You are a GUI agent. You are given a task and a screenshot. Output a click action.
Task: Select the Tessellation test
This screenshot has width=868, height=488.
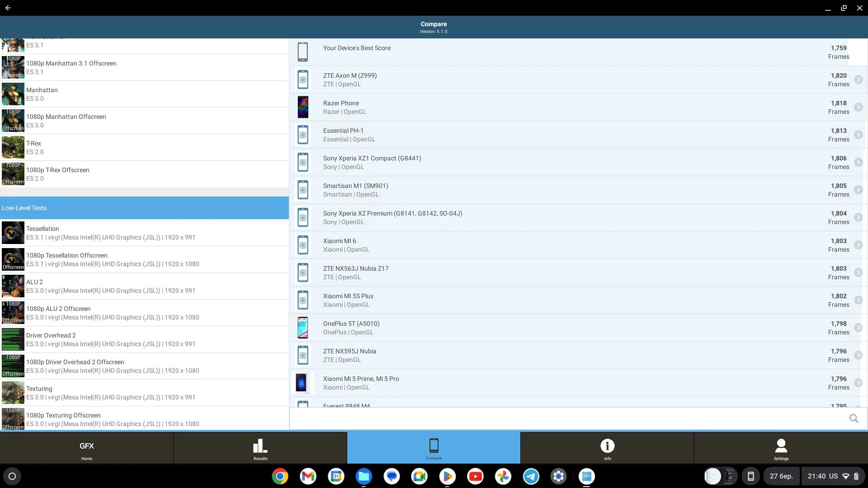point(144,233)
